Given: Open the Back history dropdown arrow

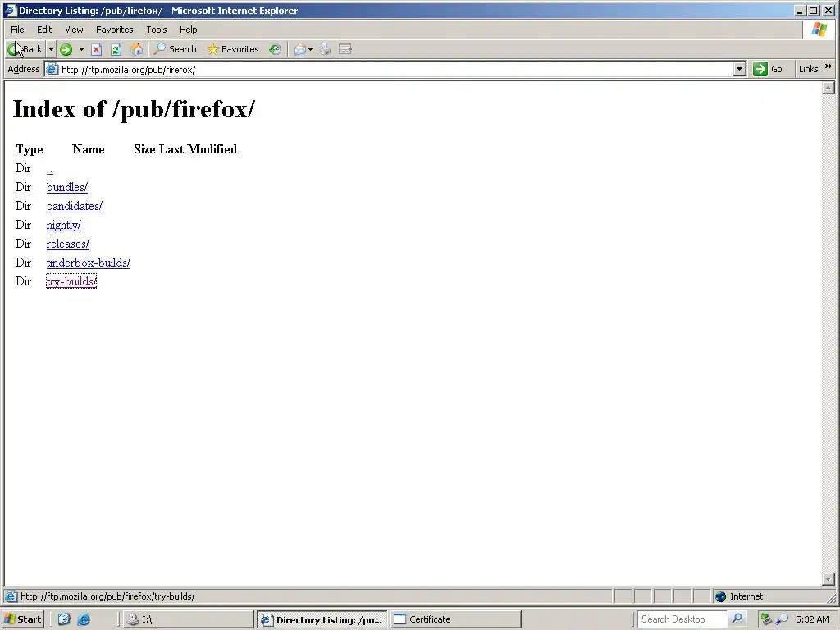Looking at the screenshot, I should click(51, 49).
